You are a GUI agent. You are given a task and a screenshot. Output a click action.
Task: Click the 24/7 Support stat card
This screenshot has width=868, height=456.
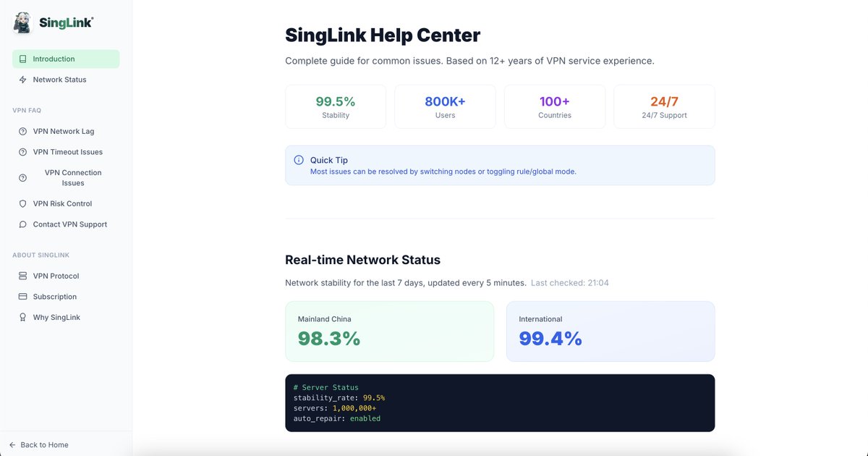[664, 107]
